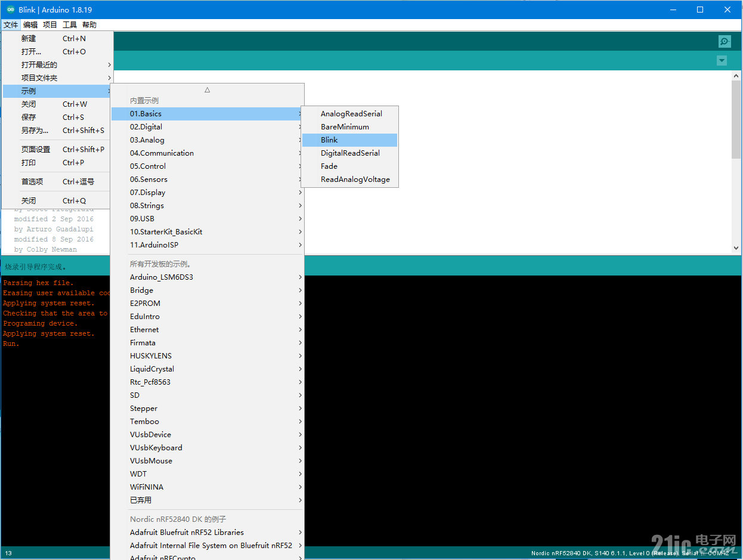
Task: Open Adafruit Internal File System examples
Action: pos(208,545)
